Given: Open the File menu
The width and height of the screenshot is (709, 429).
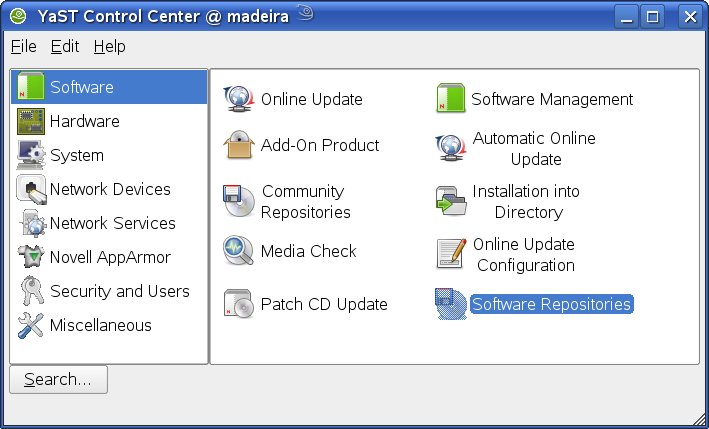Looking at the screenshot, I should point(24,47).
